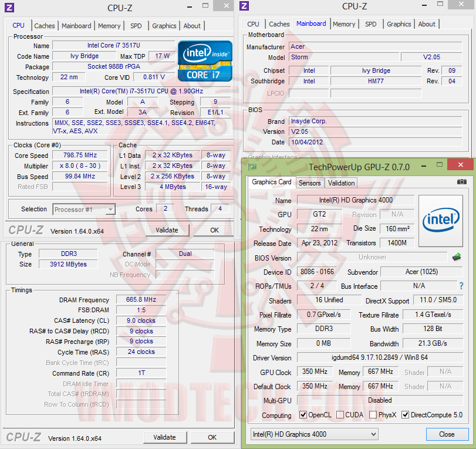Click the Intel Core i7 inside logo
Screen dimensions: 476x449
pos(205,61)
